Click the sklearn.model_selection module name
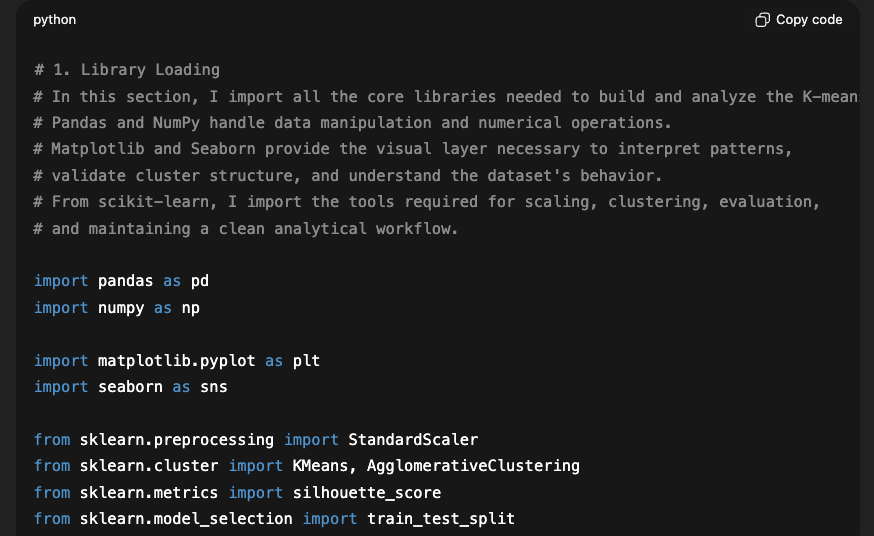874x536 pixels. pyautogui.click(x=185, y=519)
